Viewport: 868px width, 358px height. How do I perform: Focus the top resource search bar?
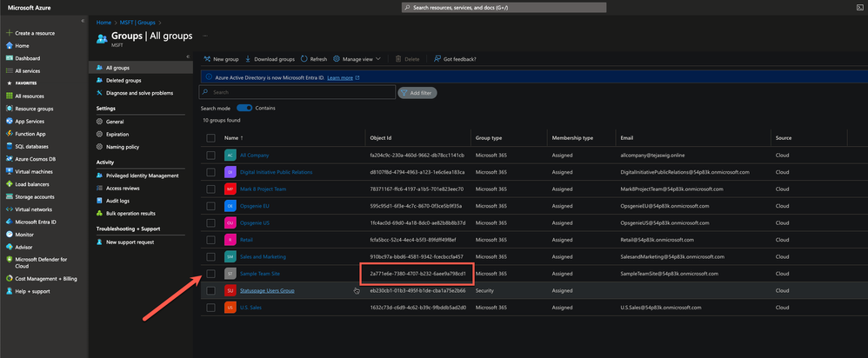pos(504,8)
